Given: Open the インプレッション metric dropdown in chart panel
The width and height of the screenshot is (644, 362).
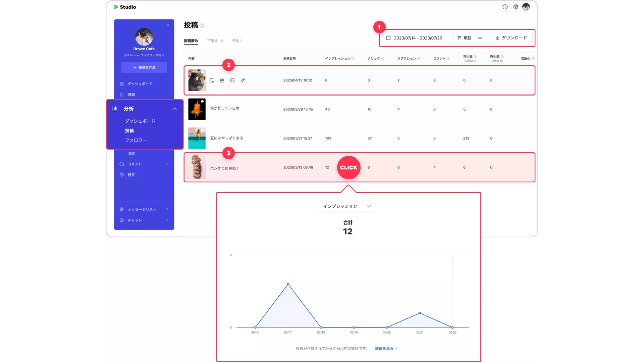Looking at the screenshot, I should coord(347,206).
